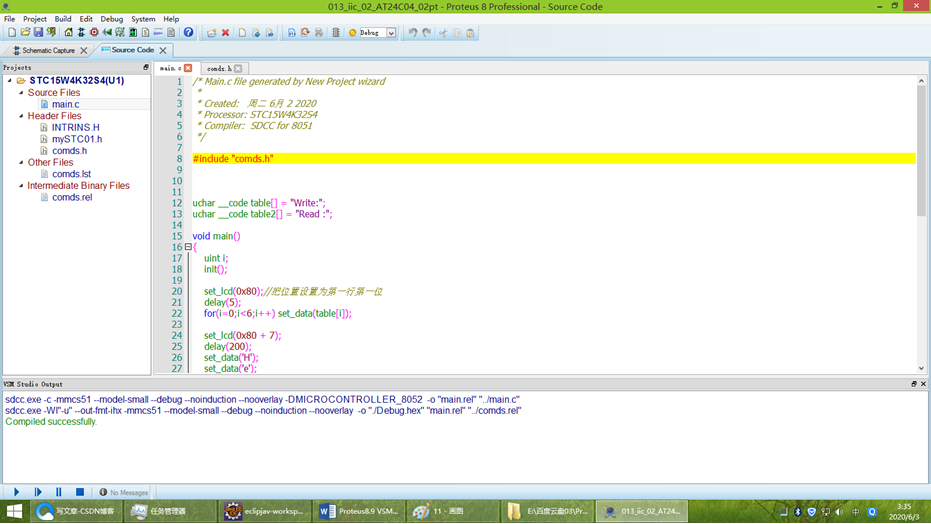The image size is (931, 524).
Task: Open the Edit menu
Action: coord(86,19)
